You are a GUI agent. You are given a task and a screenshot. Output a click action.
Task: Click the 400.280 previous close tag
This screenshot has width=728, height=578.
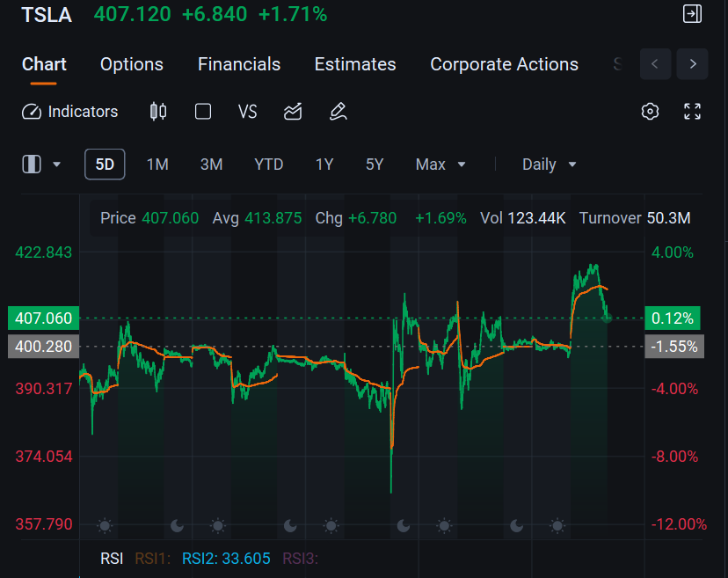(x=44, y=347)
